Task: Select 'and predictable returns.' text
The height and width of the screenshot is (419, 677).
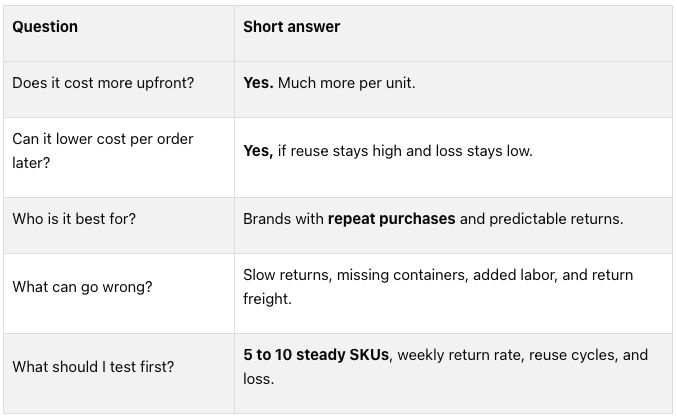Action: tap(541, 219)
